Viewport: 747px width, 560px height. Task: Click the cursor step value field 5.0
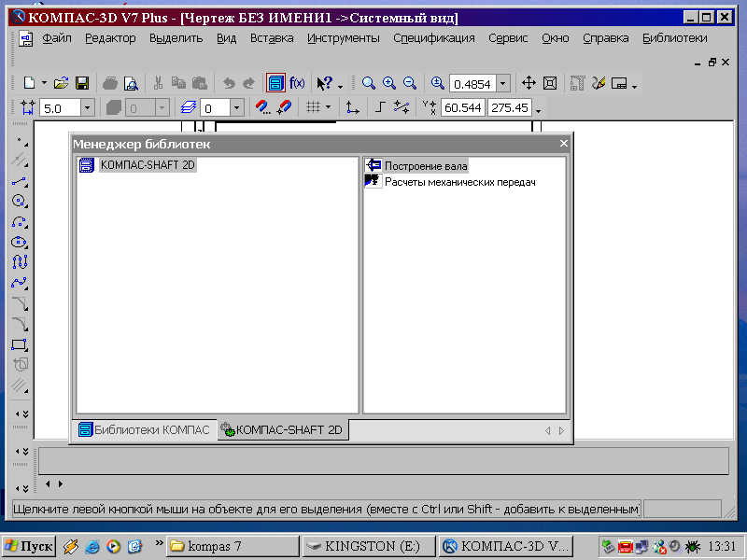click(x=60, y=108)
